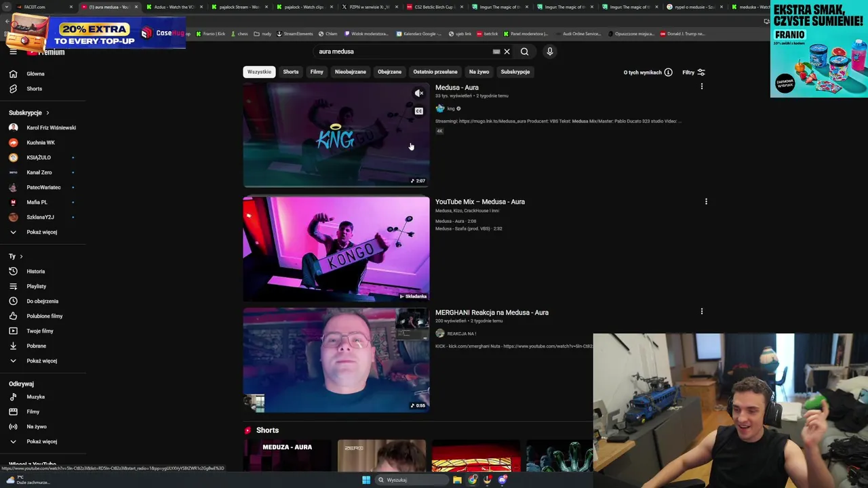Viewport: 868px width, 488px height.
Task: Open the info icon beside O tych wynikach
Action: [668, 72]
